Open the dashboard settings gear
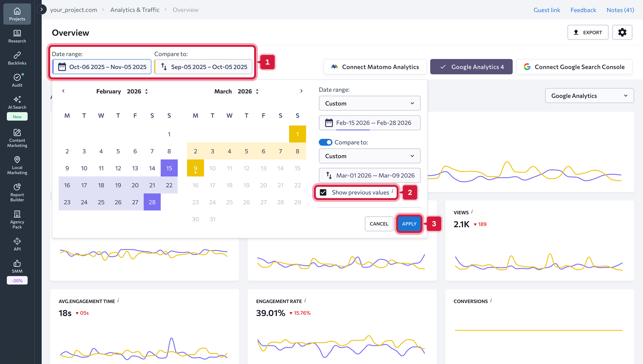The width and height of the screenshot is (643, 364). (622, 32)
